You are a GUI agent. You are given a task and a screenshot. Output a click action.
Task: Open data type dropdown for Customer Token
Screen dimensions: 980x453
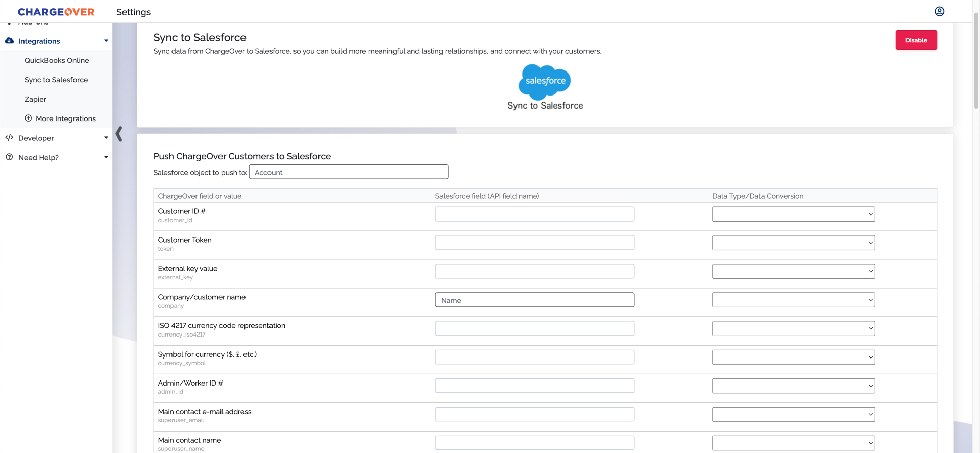click(x=794, y=243)
